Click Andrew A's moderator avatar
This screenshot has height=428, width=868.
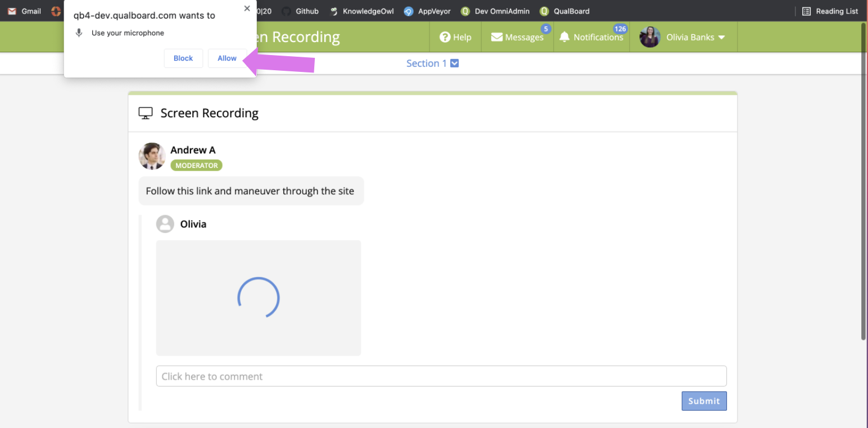[152, 156]
